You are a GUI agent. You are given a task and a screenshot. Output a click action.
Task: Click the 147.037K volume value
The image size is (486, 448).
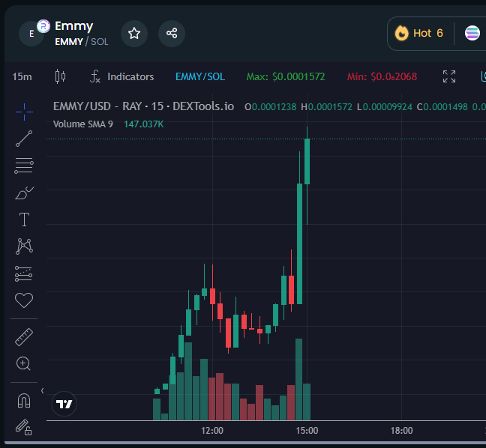click(x=144, y=124)
